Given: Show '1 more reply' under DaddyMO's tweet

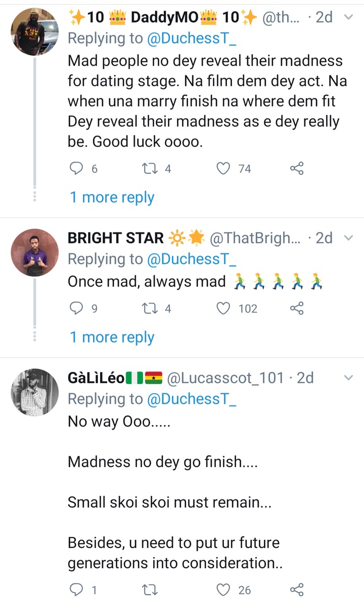Looking at the screenshot, I should pos(112,197).
